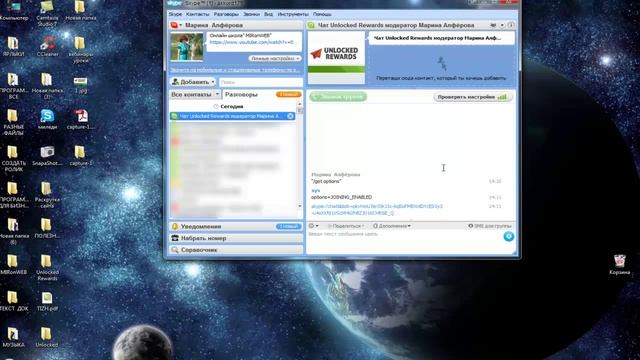The width and height of the screenshot is (640, 360).
Task: Open the 1.jpg image on desktop
Action: pos(80,84)
